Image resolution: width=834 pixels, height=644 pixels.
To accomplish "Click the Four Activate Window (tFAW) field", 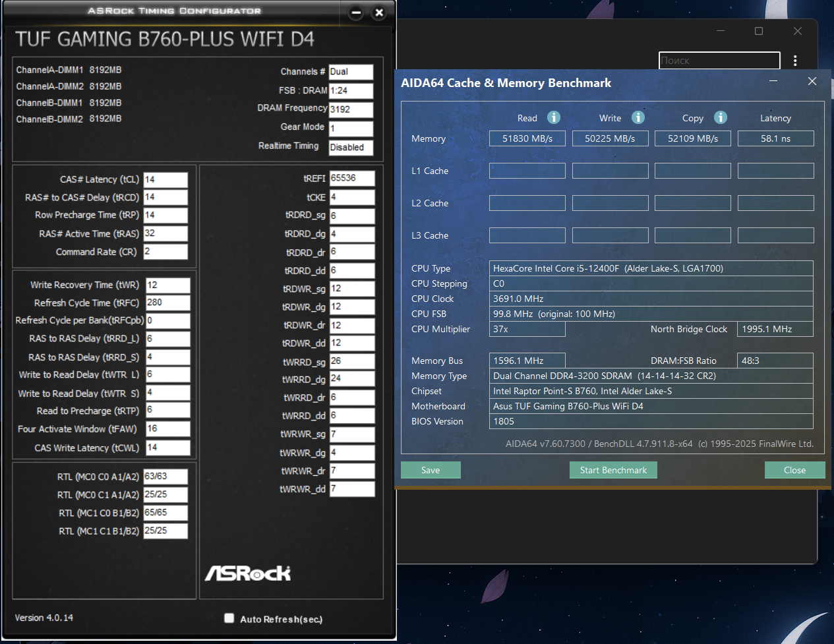I will coord(168,428).
